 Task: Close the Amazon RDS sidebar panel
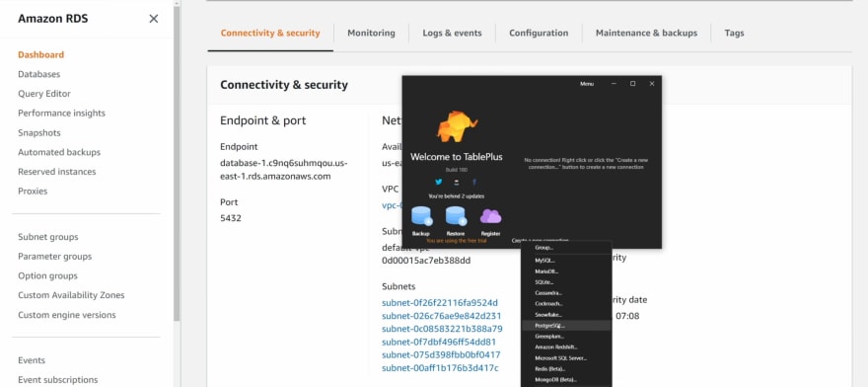(x=153, y=19)
